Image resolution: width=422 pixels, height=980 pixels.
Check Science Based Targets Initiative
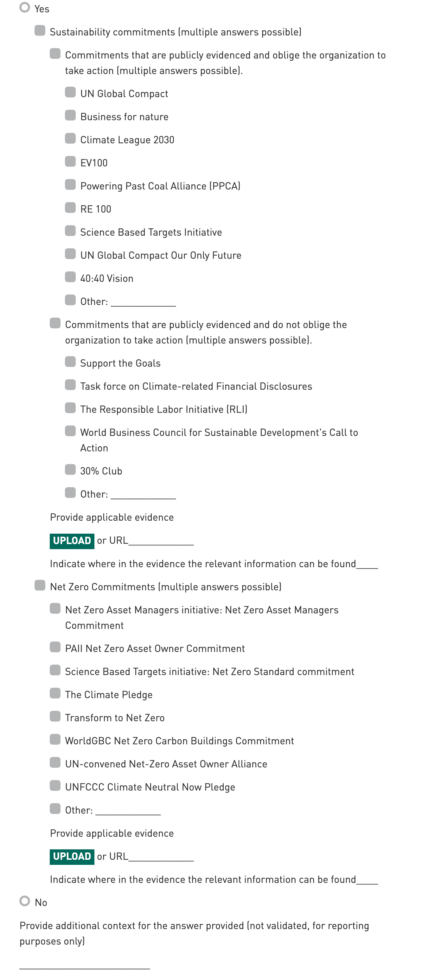coord(70,231)
